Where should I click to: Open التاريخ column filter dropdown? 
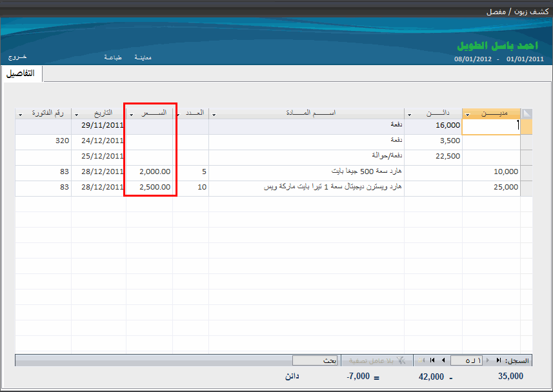[x=77, y=115]
